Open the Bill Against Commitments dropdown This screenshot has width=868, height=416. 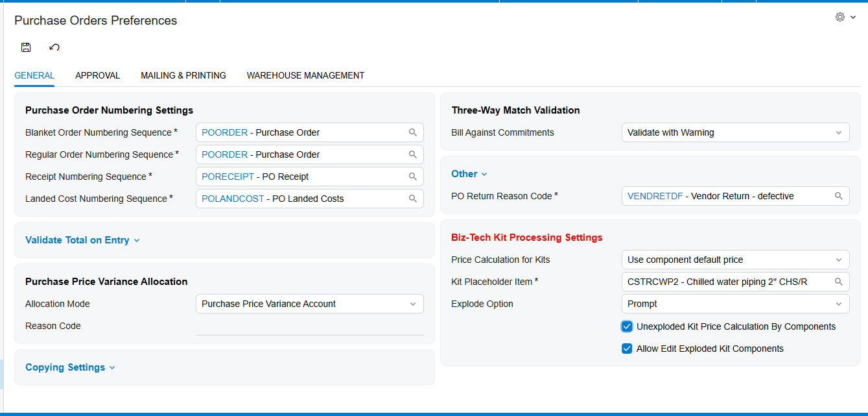735,132
